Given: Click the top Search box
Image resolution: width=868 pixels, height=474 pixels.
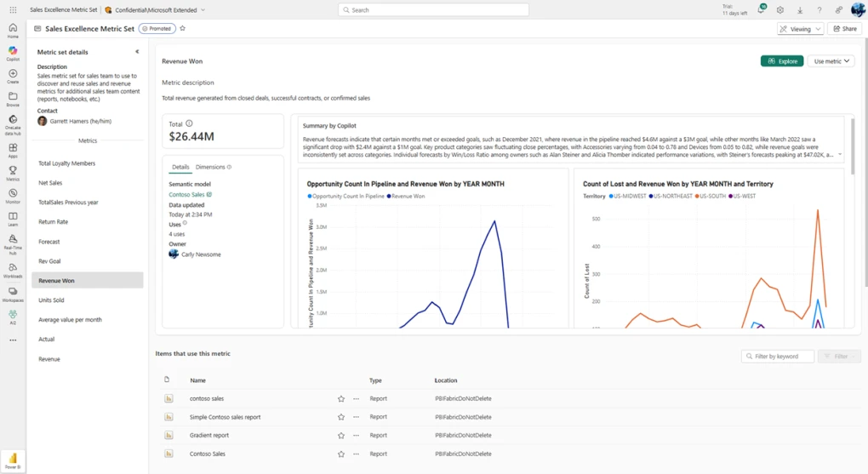Looking at the screenshot, I should point(433,10).
